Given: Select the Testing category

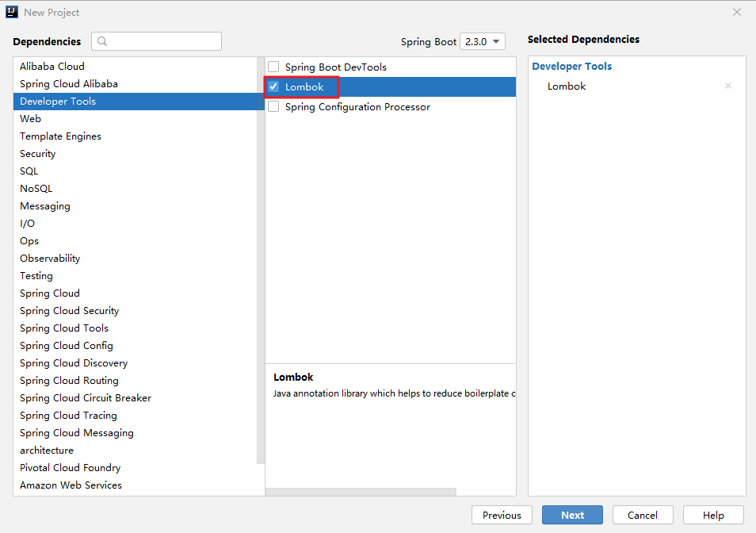Looking at the screenshot, I should tap(136, 275).
